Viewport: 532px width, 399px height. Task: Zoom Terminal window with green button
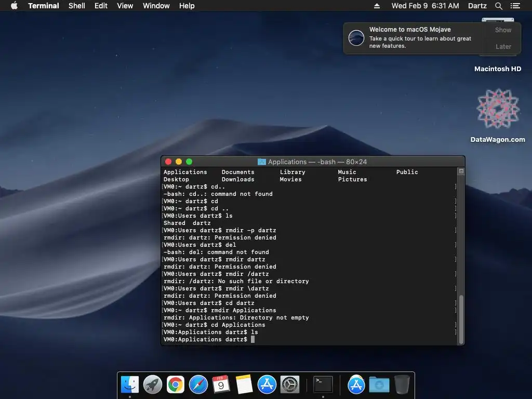tap(189, 162)
